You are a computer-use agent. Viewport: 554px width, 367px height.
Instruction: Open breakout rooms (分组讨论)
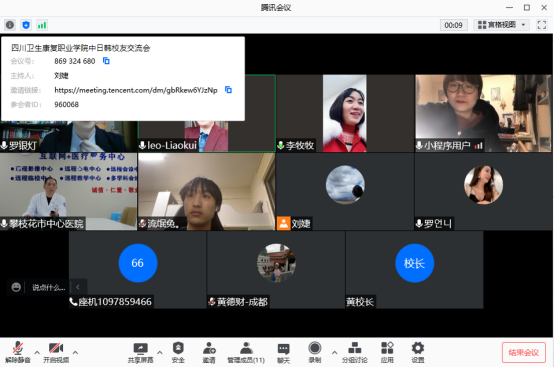tap(354, 353)
